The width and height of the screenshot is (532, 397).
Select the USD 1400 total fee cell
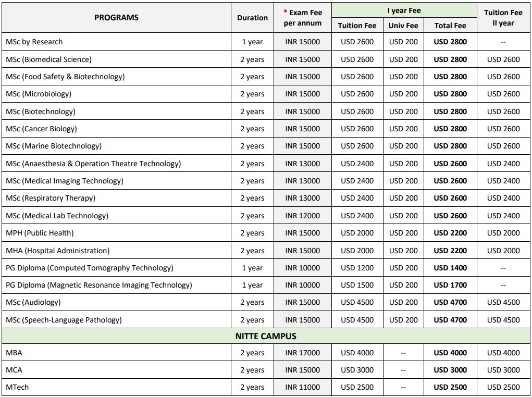[x=450, y=268]
